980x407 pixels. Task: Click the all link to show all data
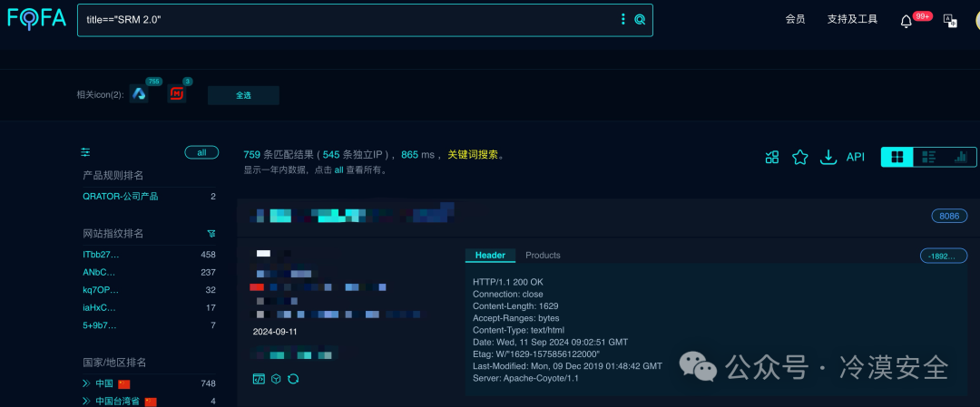click(x=338, y=170)
